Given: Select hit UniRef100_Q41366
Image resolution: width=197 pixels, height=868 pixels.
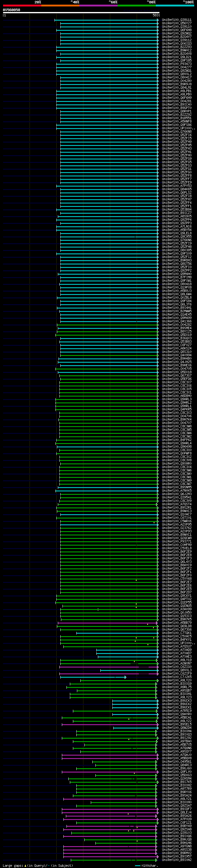Looking at the screenshot, I should [x=176, y=321].
